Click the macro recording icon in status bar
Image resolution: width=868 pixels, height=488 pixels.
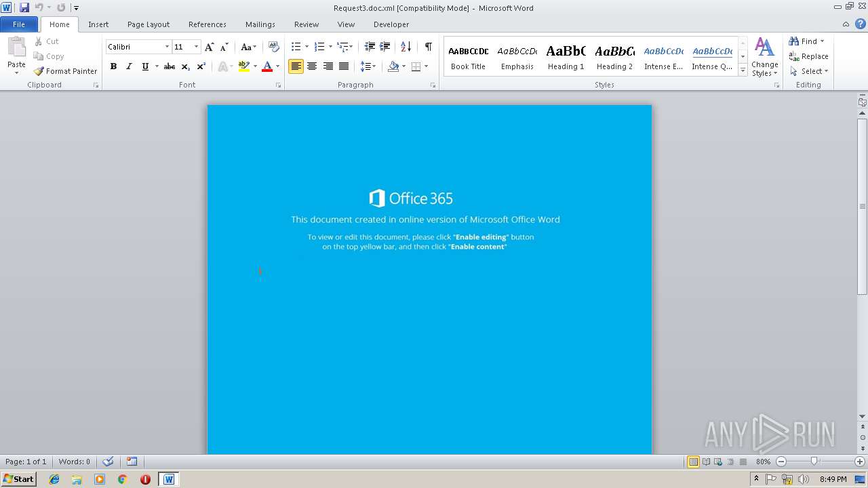(x=132, y=462)
